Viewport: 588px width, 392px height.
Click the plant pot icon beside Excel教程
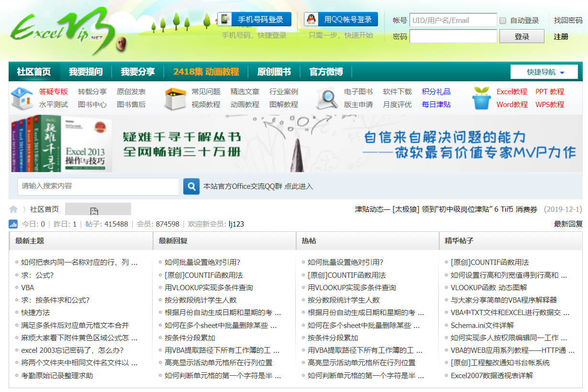pyautogui.click(x=481, y=98)
